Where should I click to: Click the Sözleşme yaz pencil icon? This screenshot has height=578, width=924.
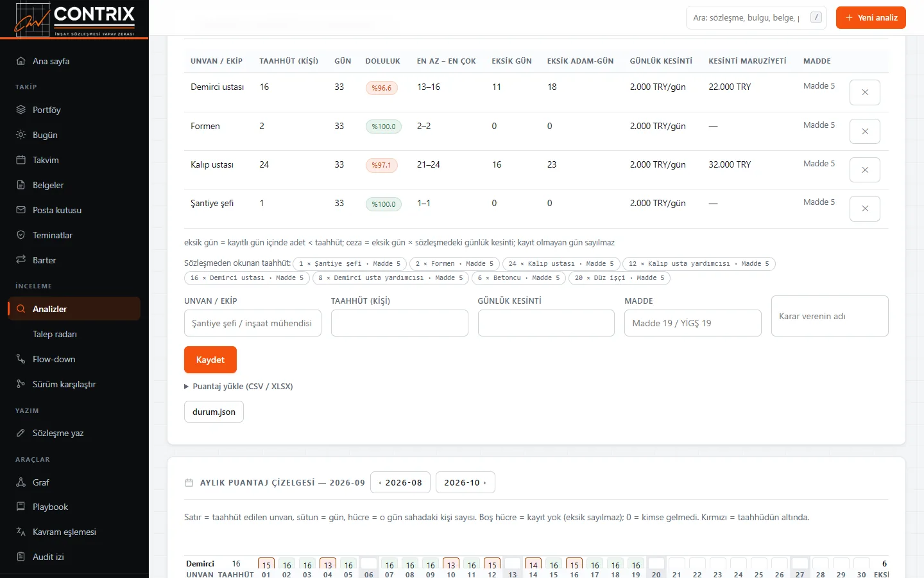(21, 433)
